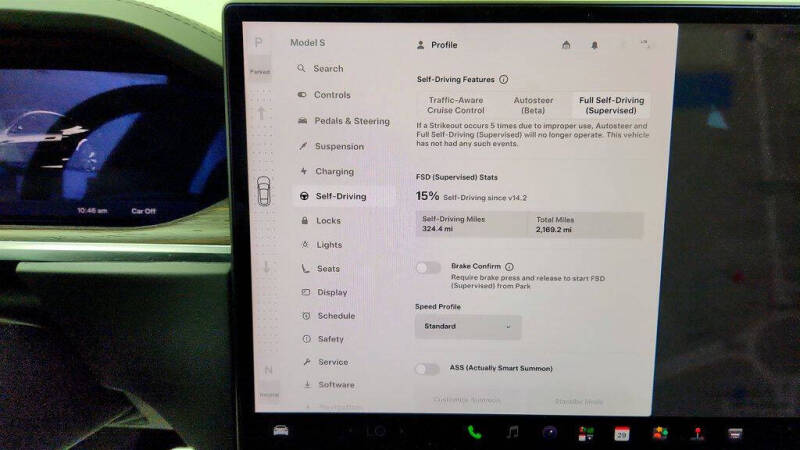The height and width of the screenshot is (450, 800).
Task: Tap the Self-Driving Miles stat
Action: click(471, 224)
